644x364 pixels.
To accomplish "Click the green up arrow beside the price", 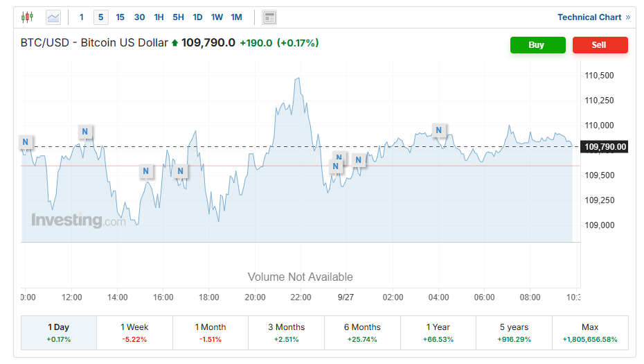I will [175, 44].
